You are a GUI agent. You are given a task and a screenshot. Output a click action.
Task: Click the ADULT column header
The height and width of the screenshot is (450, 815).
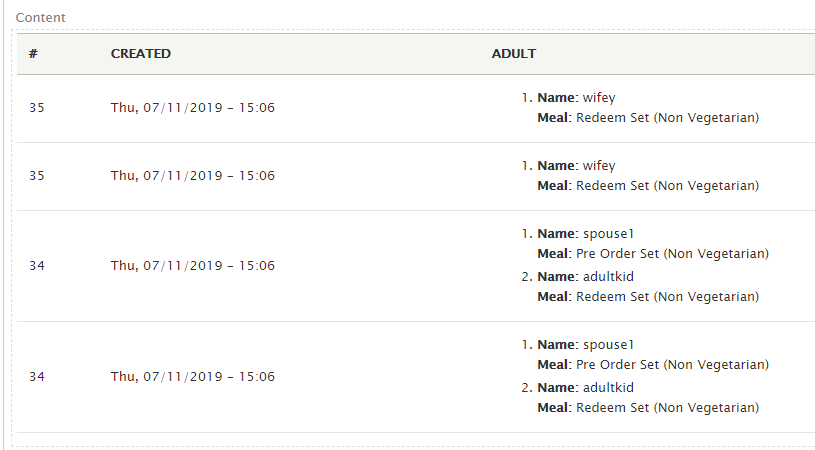514,54
